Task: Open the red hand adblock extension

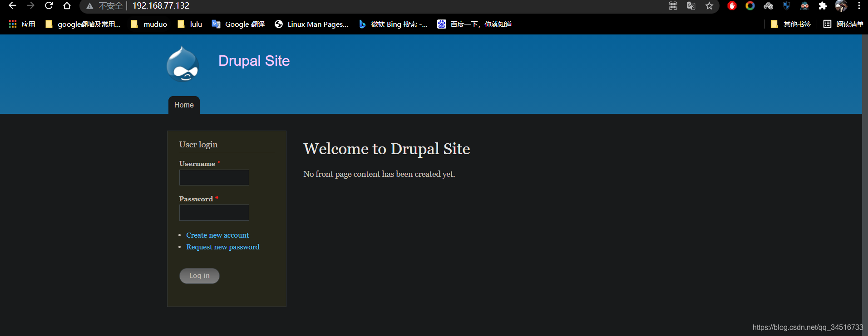Action: 732,5
